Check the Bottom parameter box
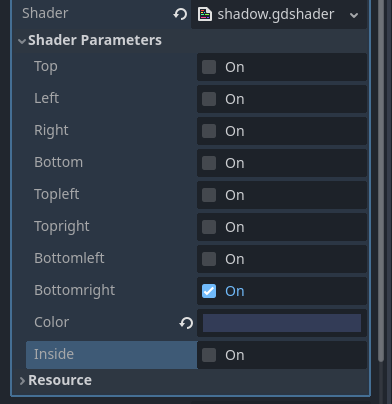This screenshot has height=404, width=392. (x=209, y=163)
